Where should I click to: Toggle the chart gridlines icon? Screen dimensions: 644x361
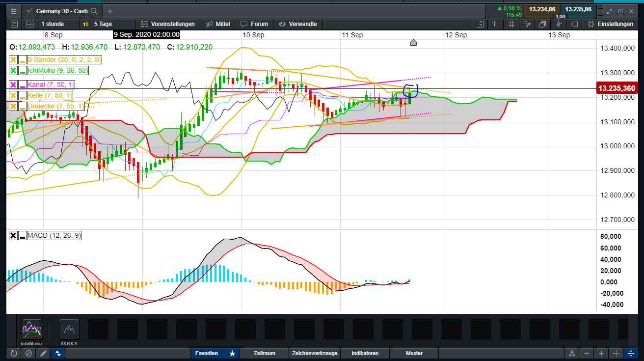(511, 24)
